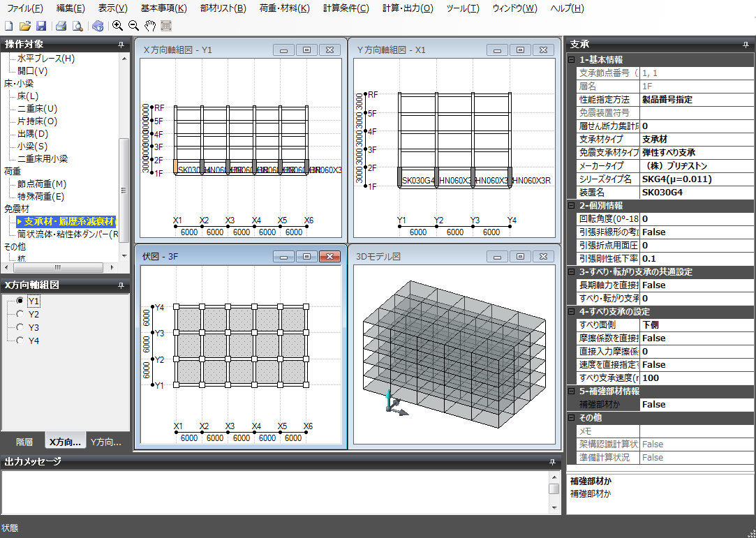Select 特殊荷重(E) in the tree
The height and width of the screenshot is (538, 756).
41,196
